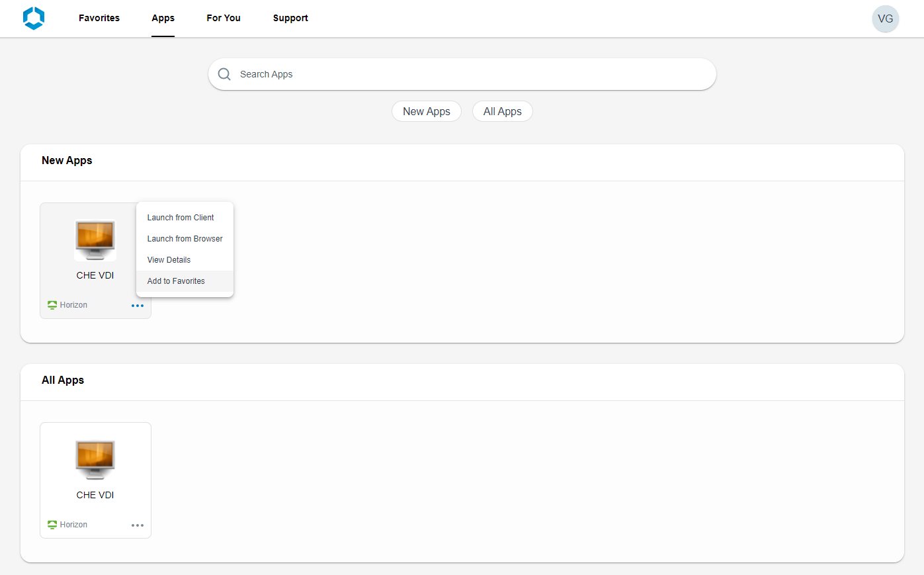This screenshot has height=575, width=924.
Task: Click CHE VDI label in All Apps
Action: click(95, 495)
